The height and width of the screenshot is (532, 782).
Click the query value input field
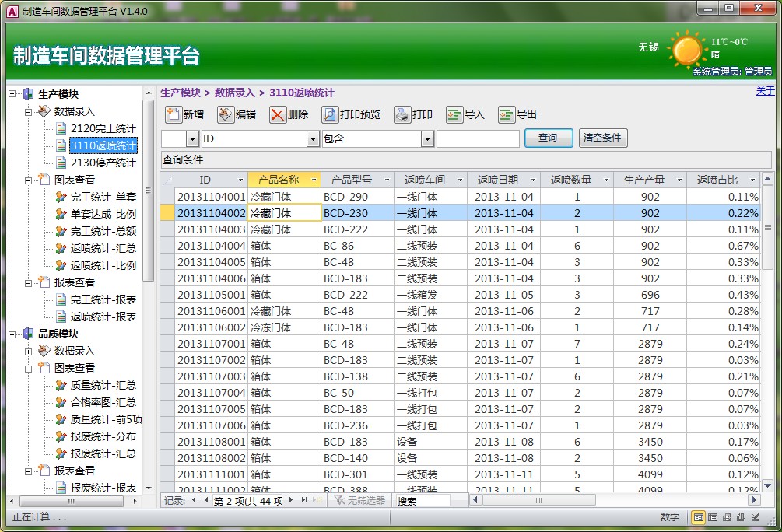tap(478, 138)
